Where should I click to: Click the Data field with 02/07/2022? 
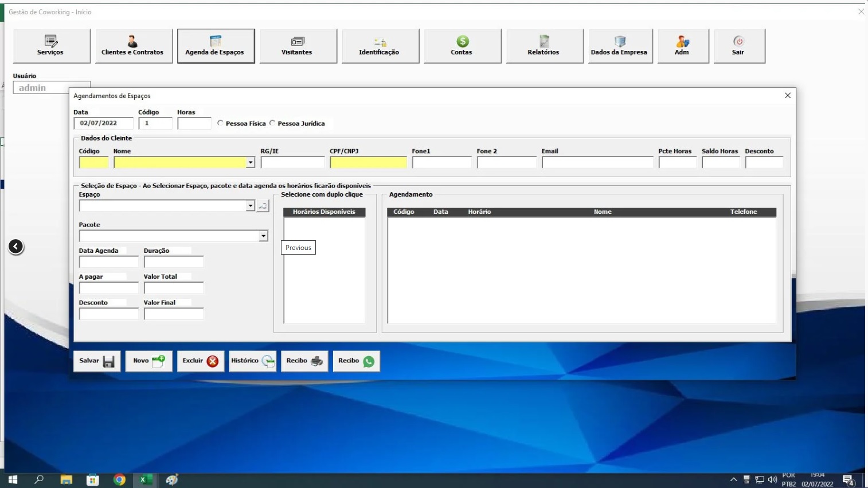103,123
